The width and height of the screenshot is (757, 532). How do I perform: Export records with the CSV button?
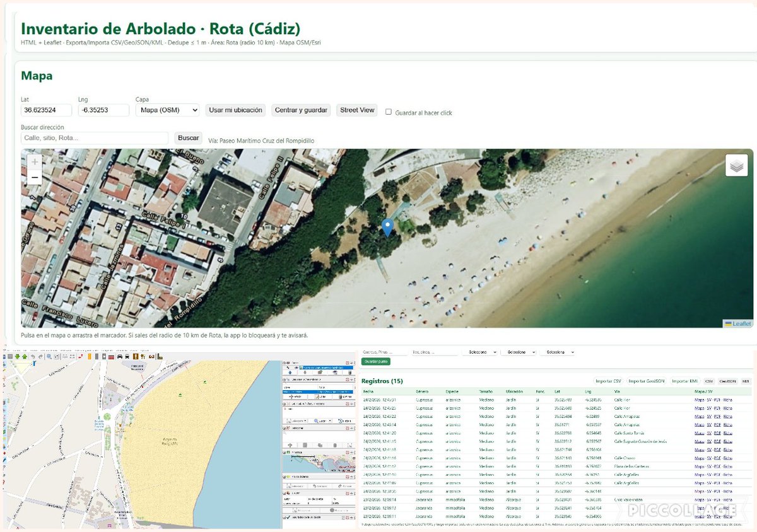[x=709, y=381]
